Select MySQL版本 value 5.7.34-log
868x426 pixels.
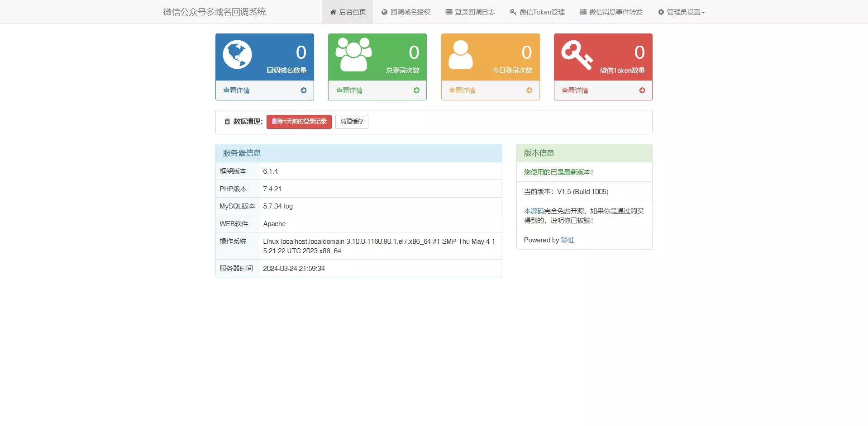(x=278, y=206)
